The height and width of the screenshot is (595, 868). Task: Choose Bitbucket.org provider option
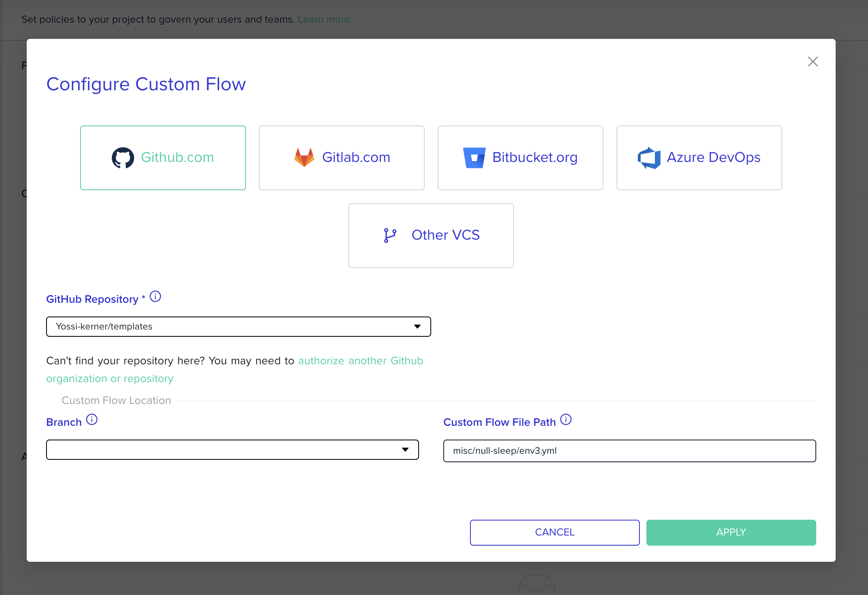(x=520, y=157)
